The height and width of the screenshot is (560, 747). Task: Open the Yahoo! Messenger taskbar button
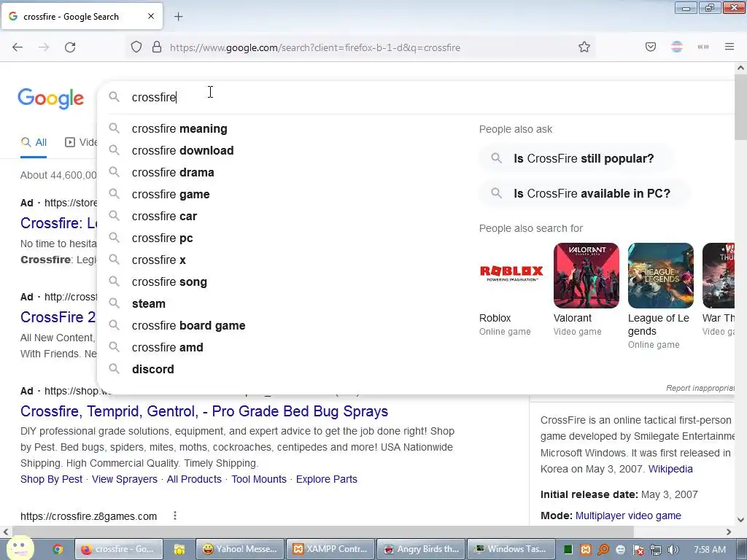click(x=240, y=550)
